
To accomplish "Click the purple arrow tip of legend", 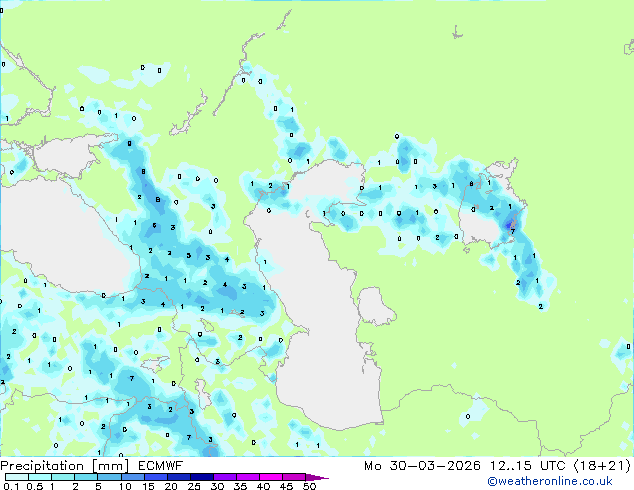I will point(317,478).
